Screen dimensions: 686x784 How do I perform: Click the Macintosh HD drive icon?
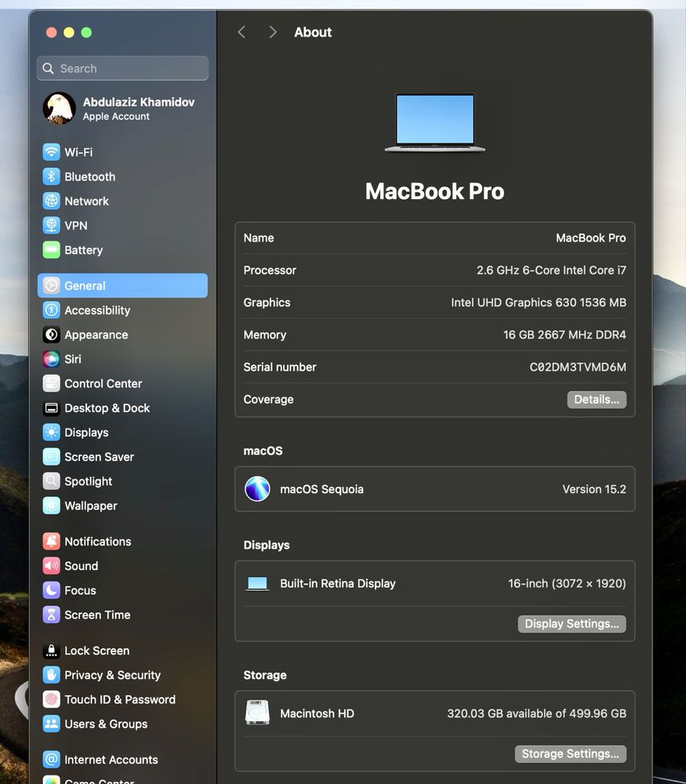257,713
